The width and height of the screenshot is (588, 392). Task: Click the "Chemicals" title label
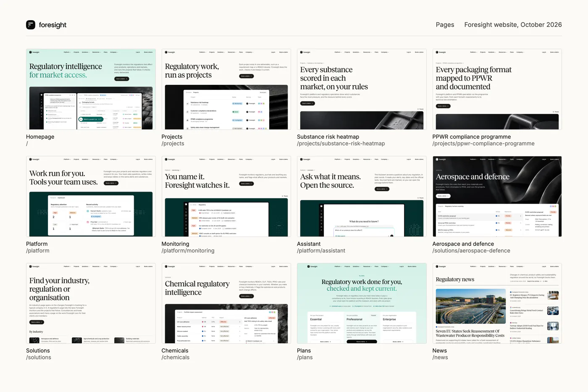click(x=175, y=351)
